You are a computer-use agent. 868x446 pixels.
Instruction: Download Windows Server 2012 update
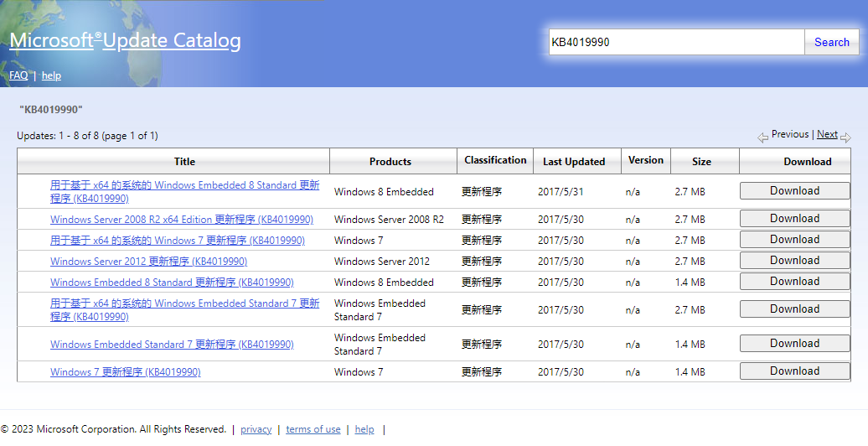pyautogui.click(x=794, y=261)
